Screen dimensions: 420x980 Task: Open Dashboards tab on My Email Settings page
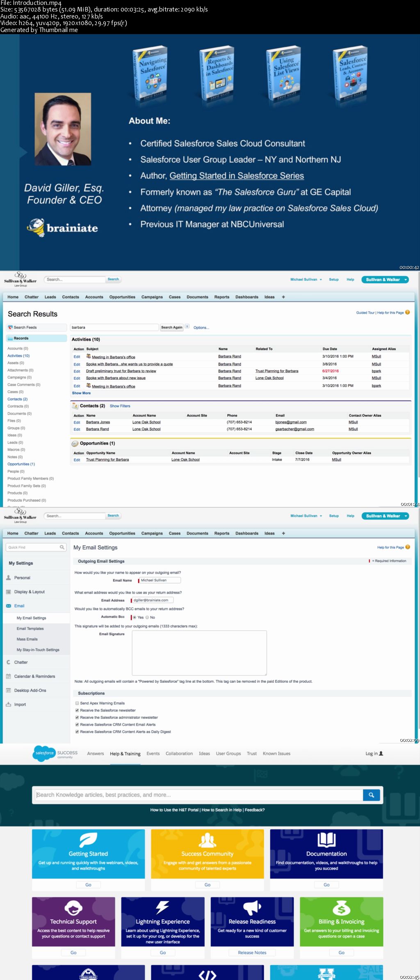tap(247, 533)
